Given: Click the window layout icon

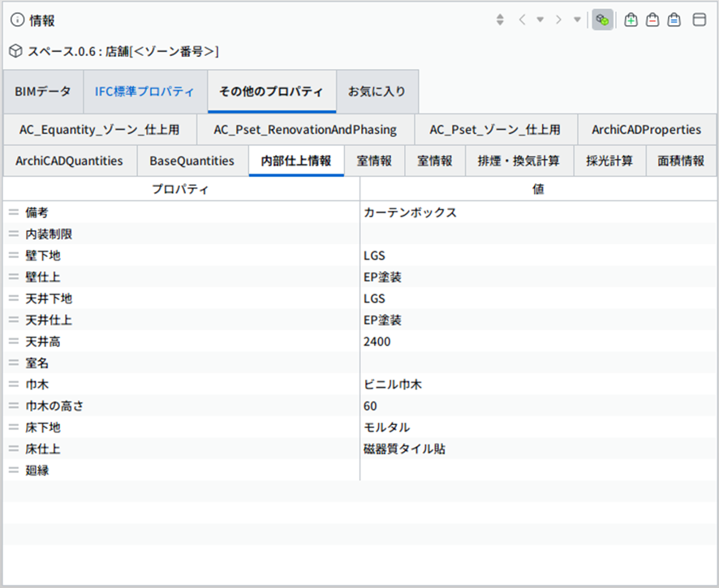Looking at the screenshot, I should 700,20.
